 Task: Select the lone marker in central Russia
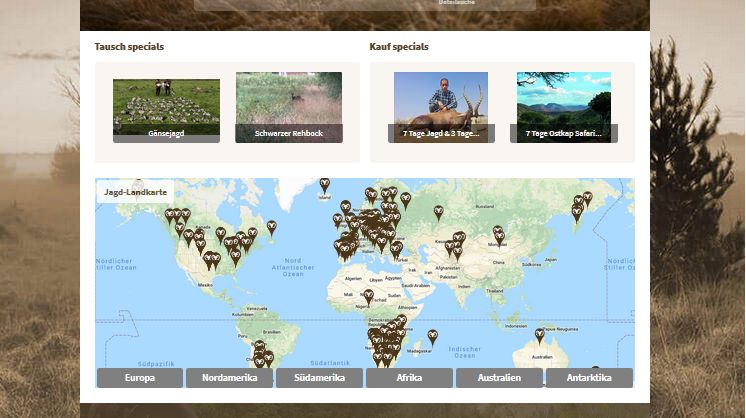pyautogui.click(x=438, y=212)
